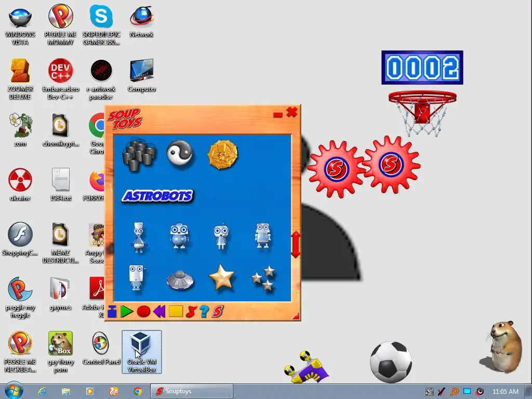This screenshot has width=532, height=399.
Task: Click the right red gear toy
Action: 391,165
